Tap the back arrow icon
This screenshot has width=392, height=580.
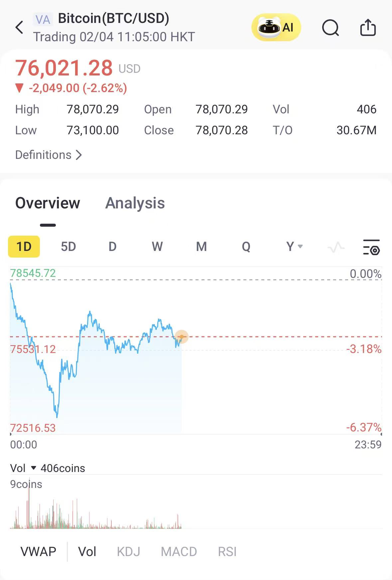pos(19,27)
